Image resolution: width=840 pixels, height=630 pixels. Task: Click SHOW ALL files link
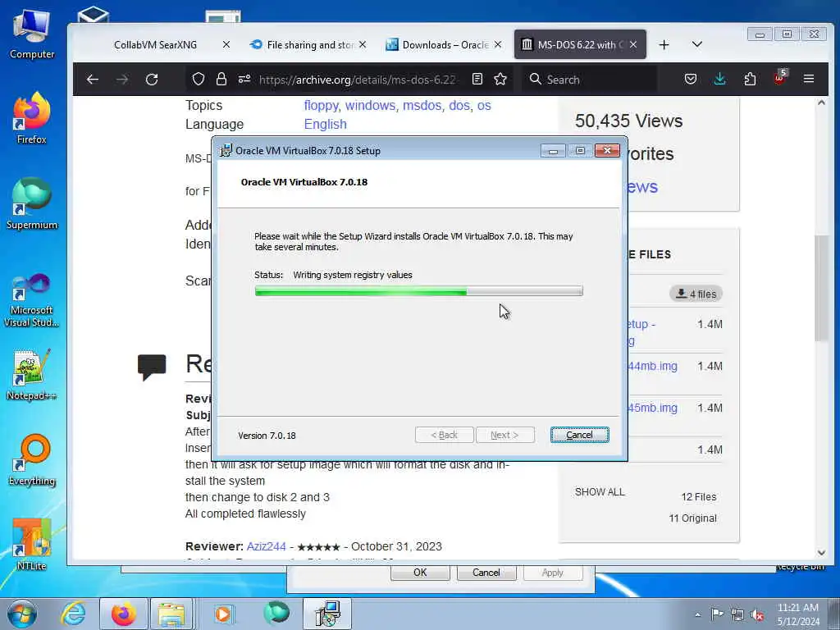click(600, 492)
